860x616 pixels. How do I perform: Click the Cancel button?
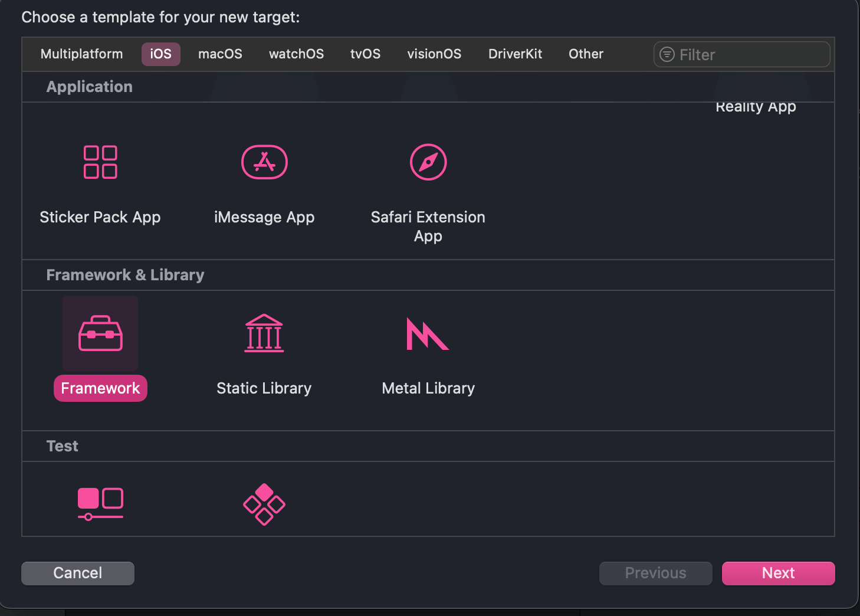(78, 573)
